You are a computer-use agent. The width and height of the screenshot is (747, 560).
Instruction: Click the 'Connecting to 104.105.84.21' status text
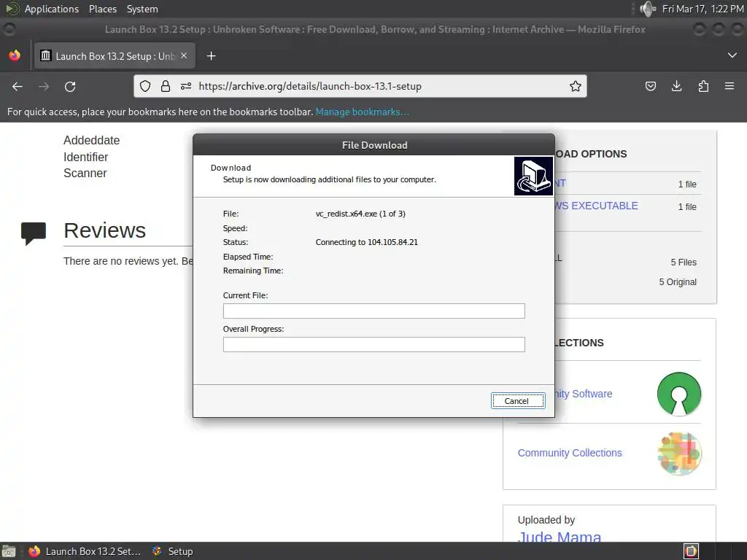tap(366, 242)
